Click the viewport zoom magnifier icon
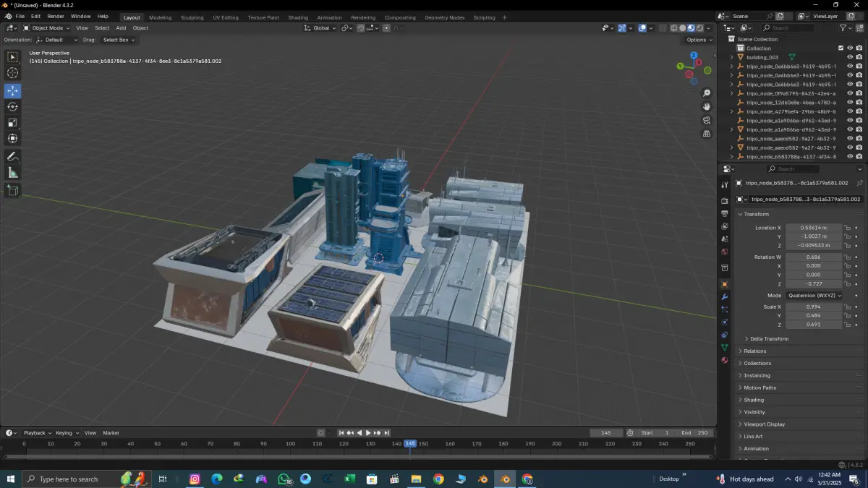 pos(707,93)
